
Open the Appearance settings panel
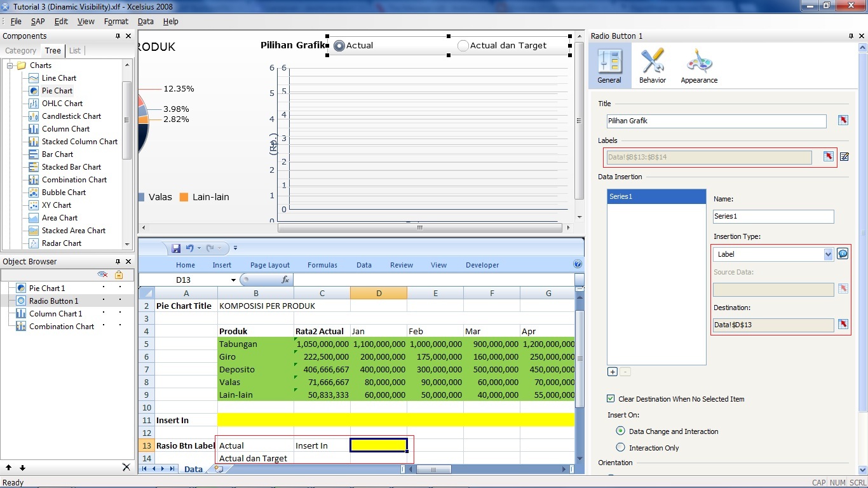[699, 65]
